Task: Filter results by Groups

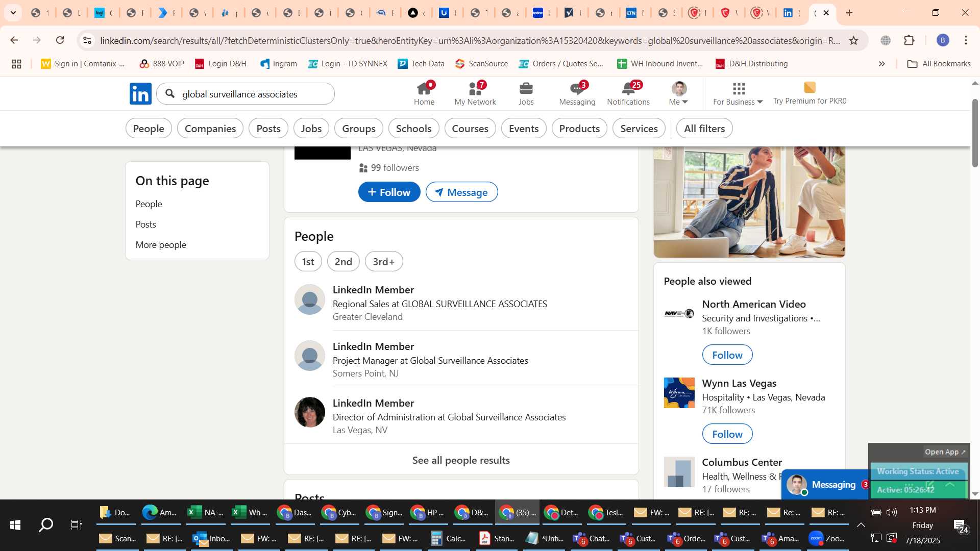Action: [x=359, y=129]
